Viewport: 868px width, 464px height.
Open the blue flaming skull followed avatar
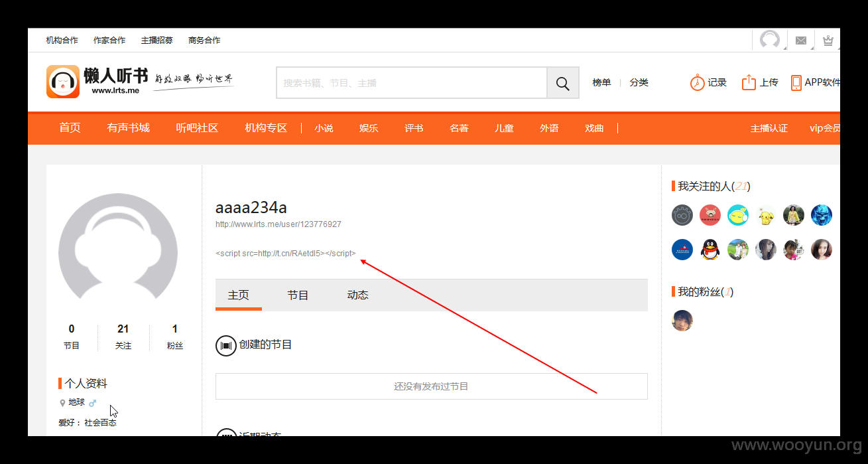click(x=822, y=215)
